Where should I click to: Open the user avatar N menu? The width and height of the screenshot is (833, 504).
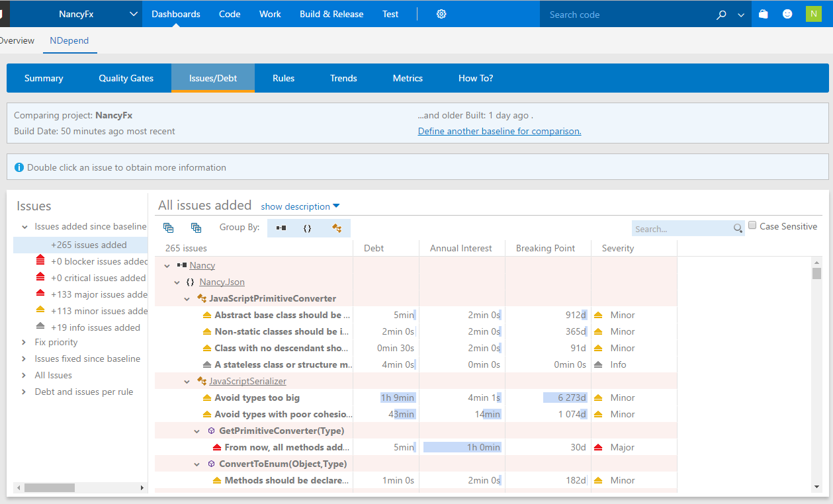coord(813,13)
